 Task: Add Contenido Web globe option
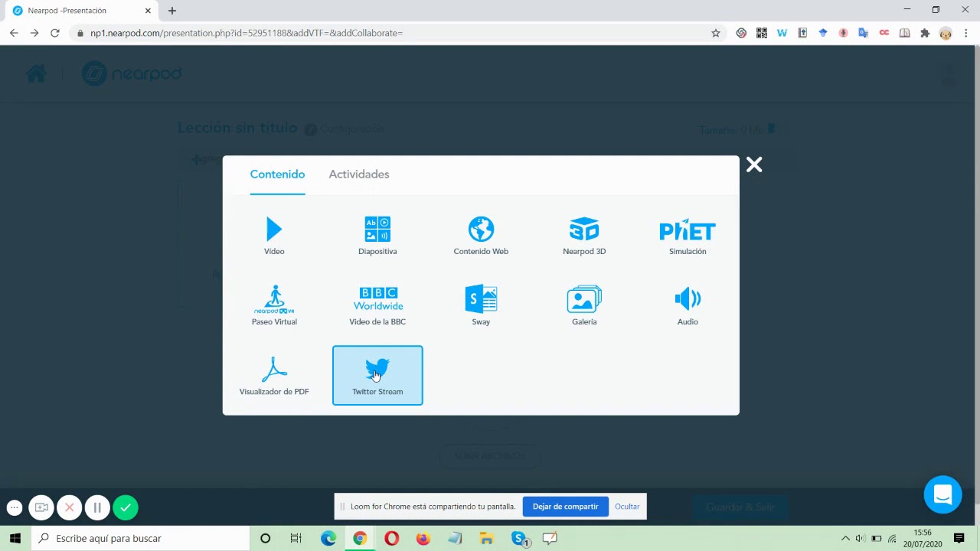pyautogui.click(x=481, y=235)
